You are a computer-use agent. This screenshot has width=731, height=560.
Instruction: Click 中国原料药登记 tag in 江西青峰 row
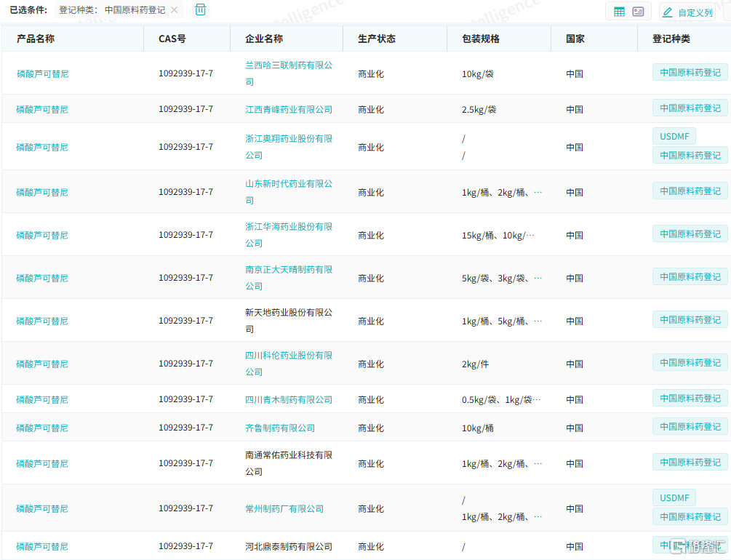pos(690,108)
